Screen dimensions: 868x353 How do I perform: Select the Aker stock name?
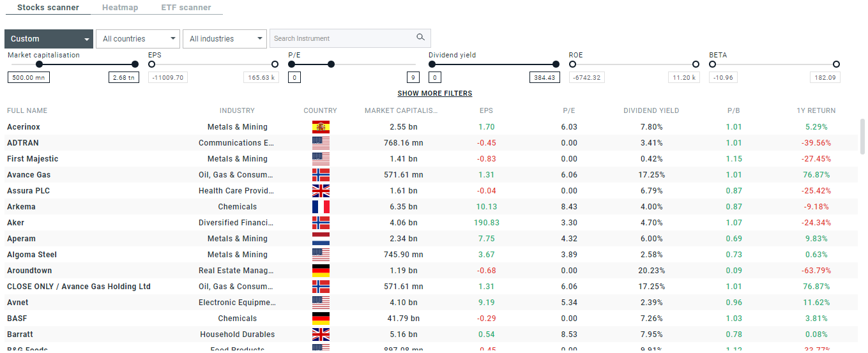[16, 223]
